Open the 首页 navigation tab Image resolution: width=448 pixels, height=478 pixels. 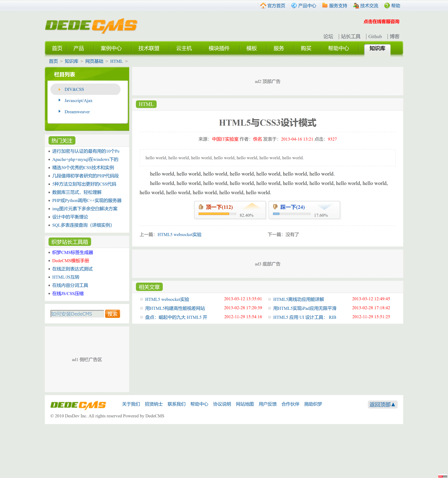[x=57, y=48]
